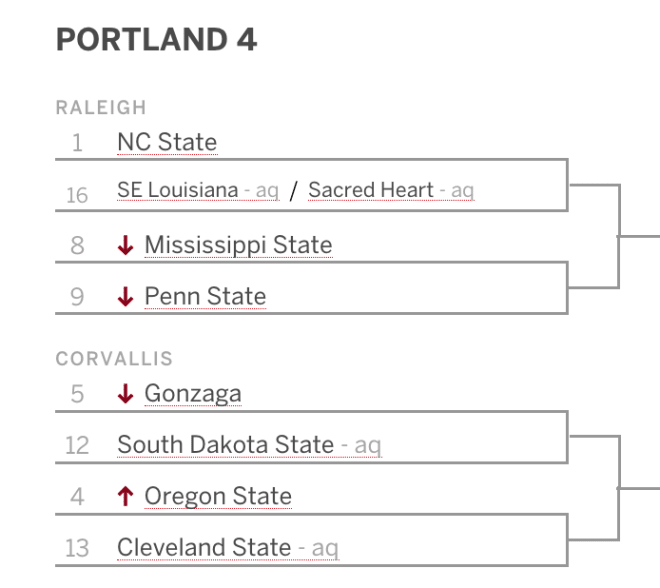Image resolution: width=660 pixels, height=588 pixels.
Task: Open the Oregon State team link
Action: [218, 496]
